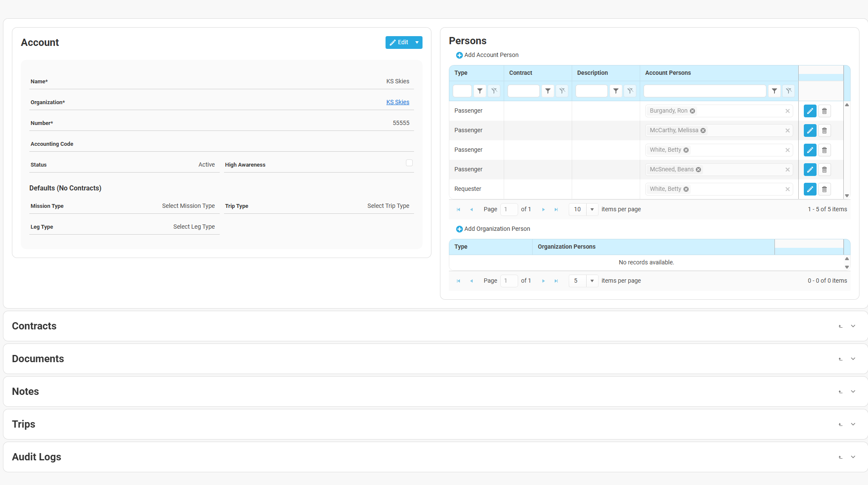Image resolution: width=868 pixels, height=485 pixels.
Task: Open account persons items per page dropdown
Action: (x=592, y=210)
